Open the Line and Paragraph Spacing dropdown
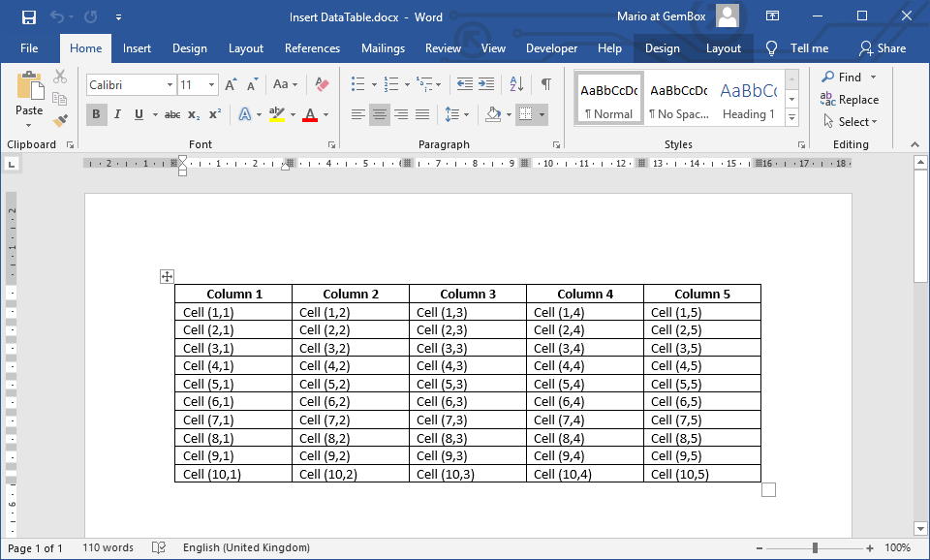The width and height of the screenshot is (930, 560). (x=456, y=114)
